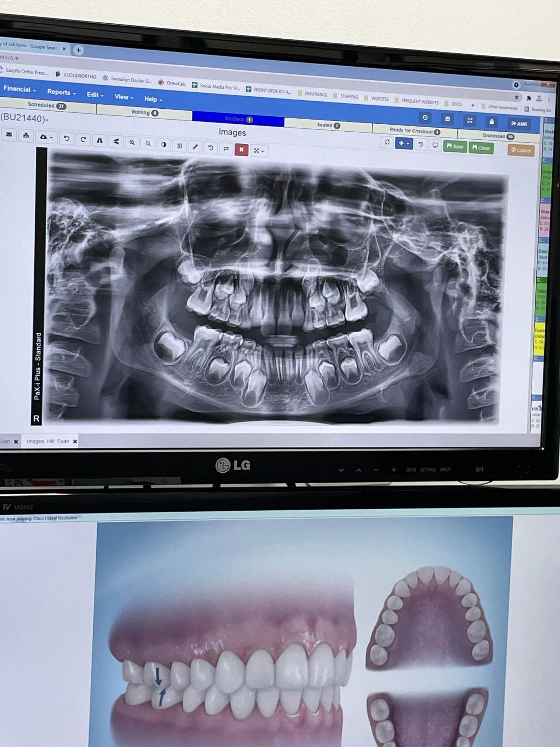Screen dimensions: 560x747
Task: Expand the INSURANCE bookmarks folder
Action: pyautogui.click(x=312, y=94)
